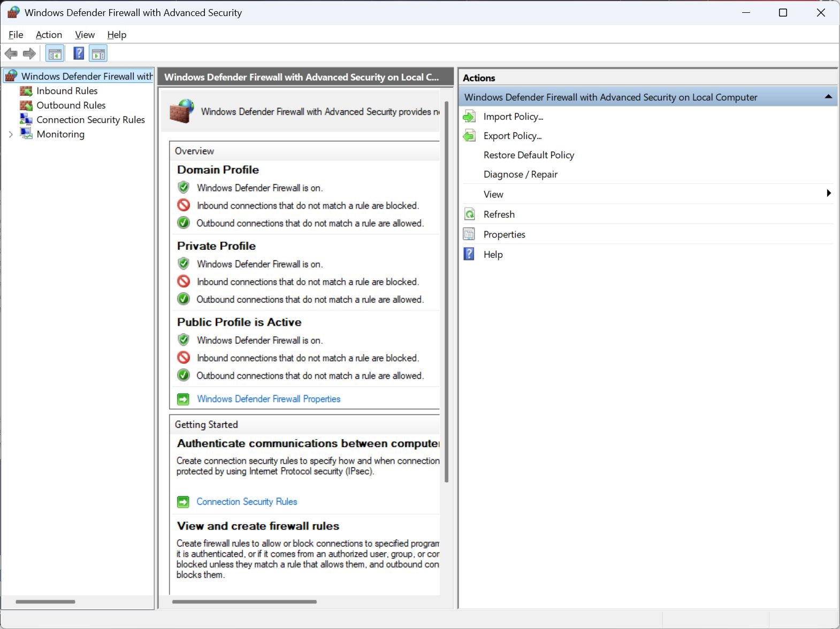Open the File menu

(16, 35)
